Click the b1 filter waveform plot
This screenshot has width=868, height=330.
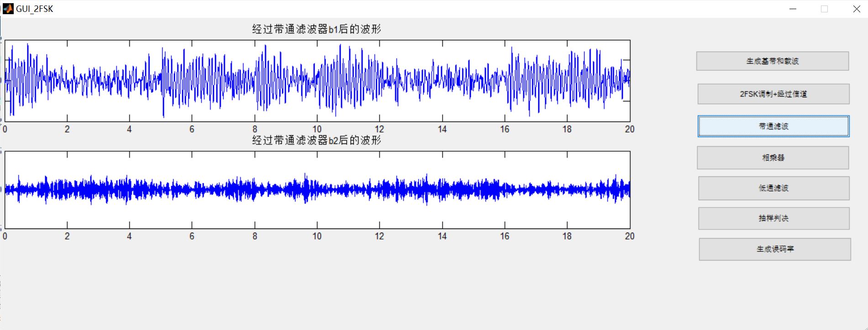coord(317,81)
